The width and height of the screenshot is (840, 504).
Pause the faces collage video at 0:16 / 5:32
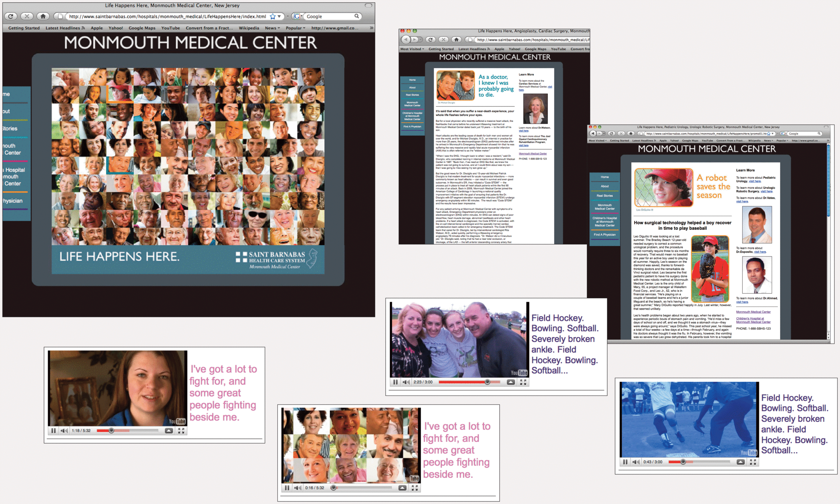click(x=287, y=488)
